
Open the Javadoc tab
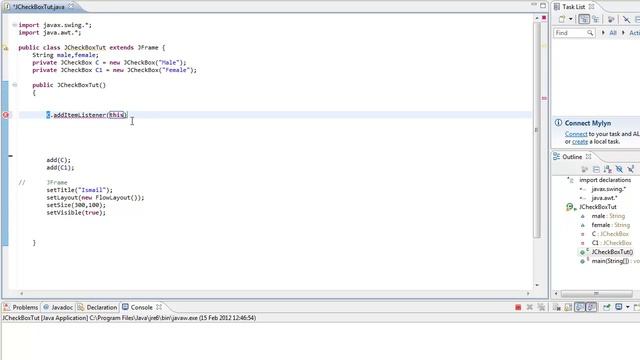pos(58,307)
